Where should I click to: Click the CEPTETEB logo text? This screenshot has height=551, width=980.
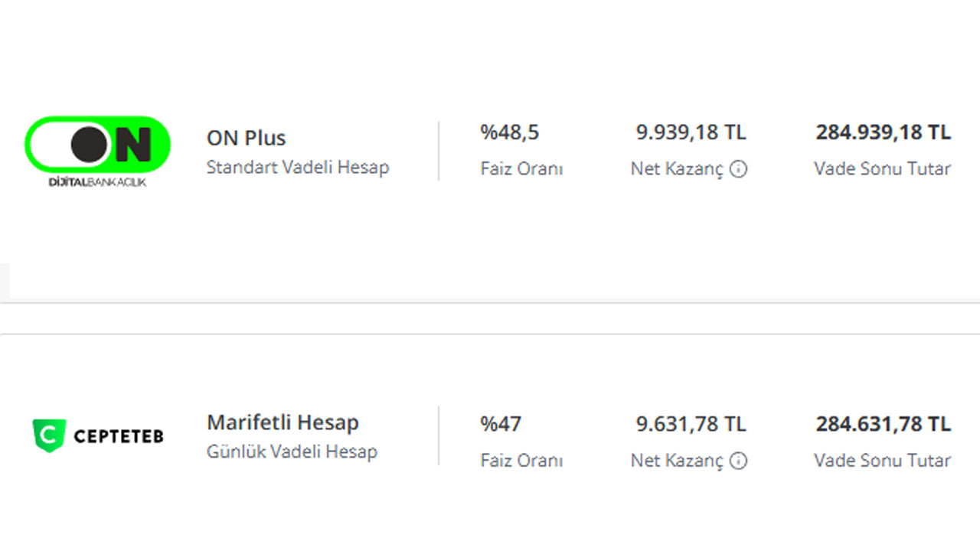pos(119,436)
